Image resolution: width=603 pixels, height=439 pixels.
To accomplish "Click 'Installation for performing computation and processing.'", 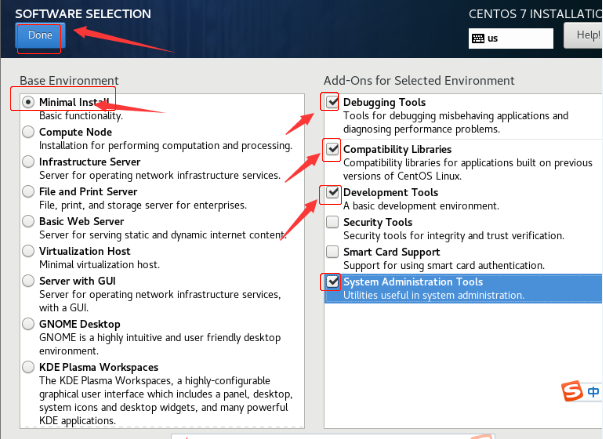I will pos(166,146).
